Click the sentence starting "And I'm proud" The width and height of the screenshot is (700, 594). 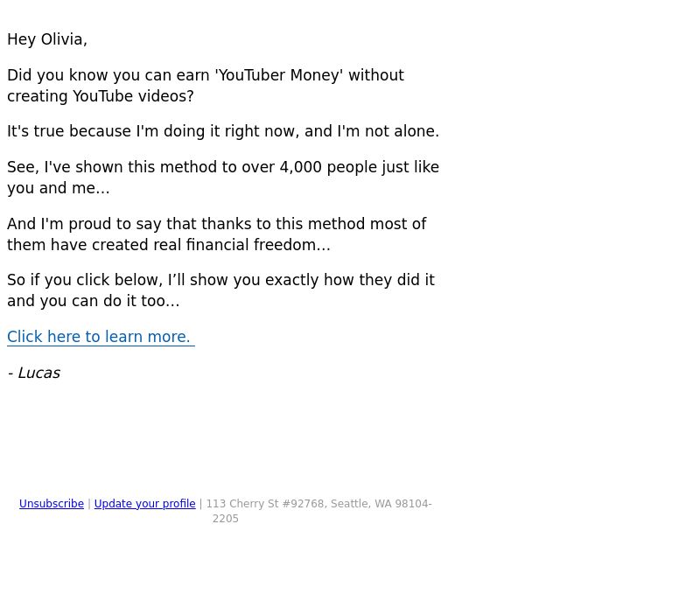[216, 234]
